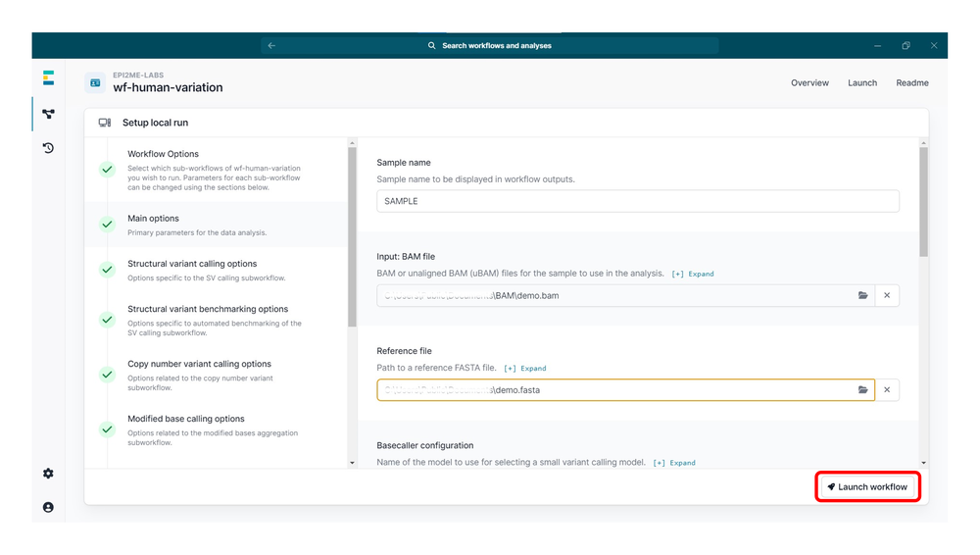Click the wf-human-variation title

[x=168, y=87]
